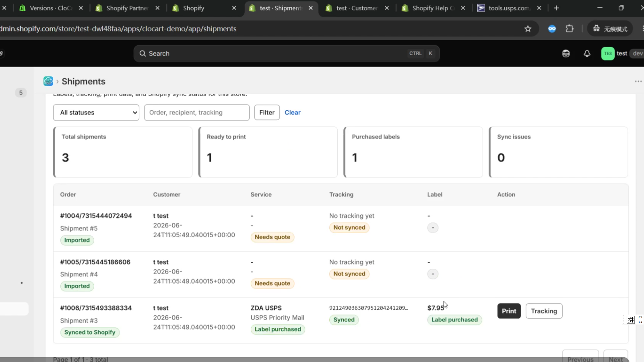
Task: Close the Versions CloCart tab
Action: click(81, 8)
